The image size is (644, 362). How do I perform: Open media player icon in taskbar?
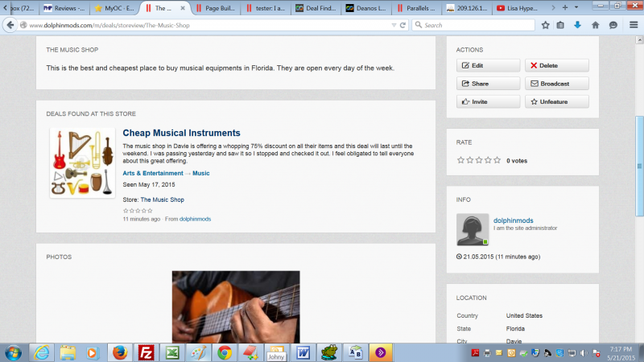pos(93,352)
